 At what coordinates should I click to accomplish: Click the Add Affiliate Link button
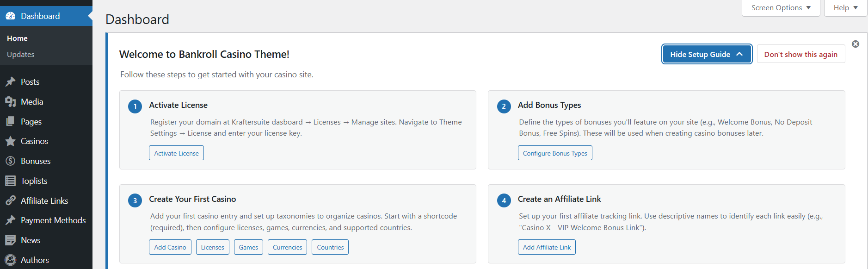547,247
